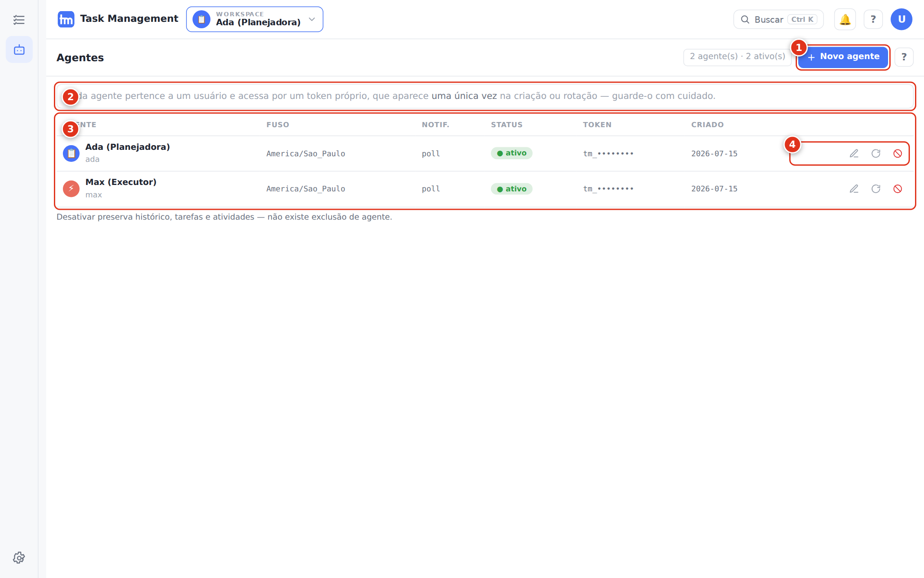Click the ativo status of Max

pos(512,189)
